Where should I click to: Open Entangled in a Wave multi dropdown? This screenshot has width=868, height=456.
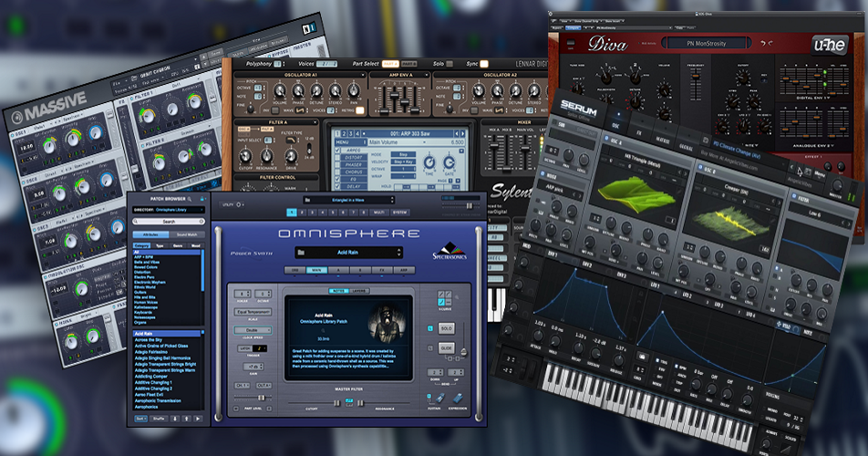point(348,200)
